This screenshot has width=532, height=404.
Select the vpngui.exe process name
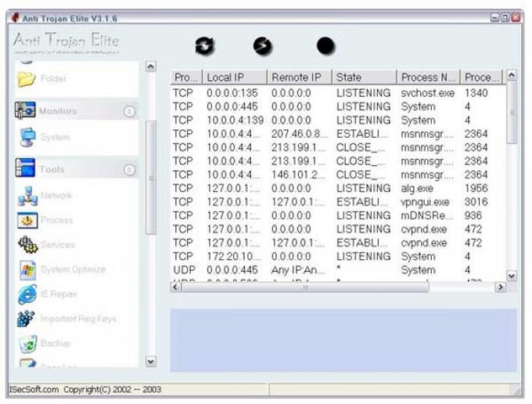pos(425,202)
